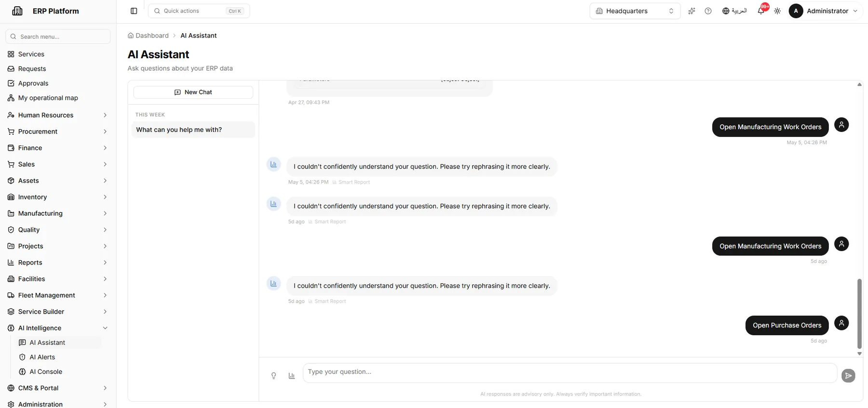Image resolution: width=868 pixels, height=408 pixels.
Task: Click the chart icon beside the question input
Action: [292, 376]
